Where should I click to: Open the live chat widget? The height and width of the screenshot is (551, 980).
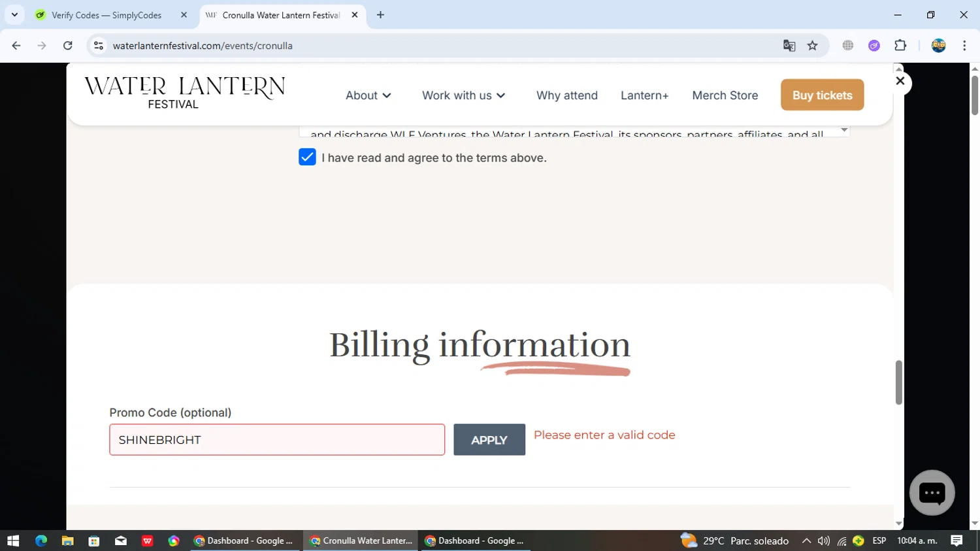[932, 493]
